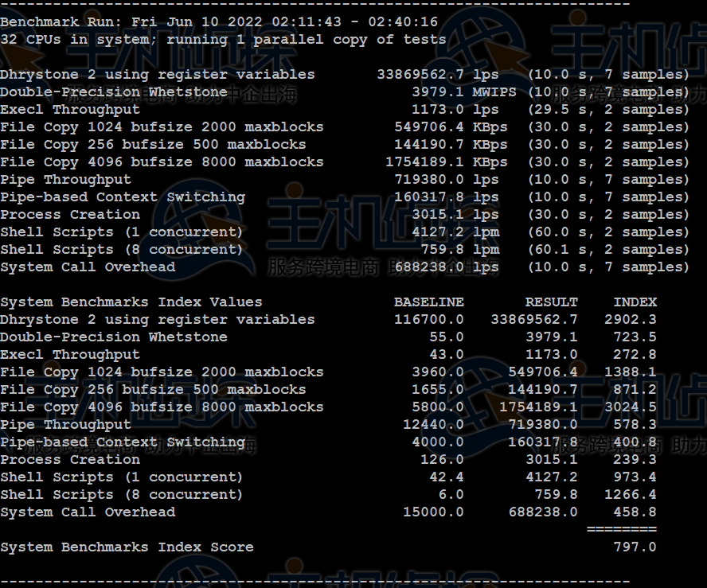The width and height of the screenshot is (707, 588).
Task: Select the final index score '797.0'
Action: [x=635, y=547]
